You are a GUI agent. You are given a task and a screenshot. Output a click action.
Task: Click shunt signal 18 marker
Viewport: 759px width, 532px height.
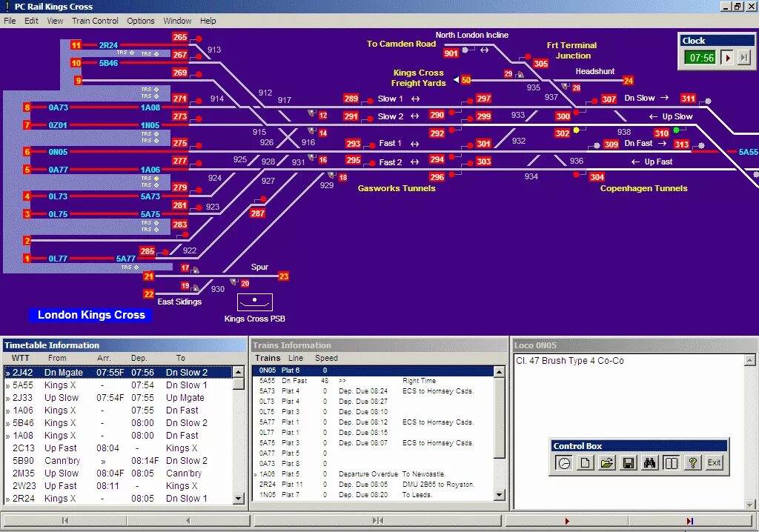[342, 178]
